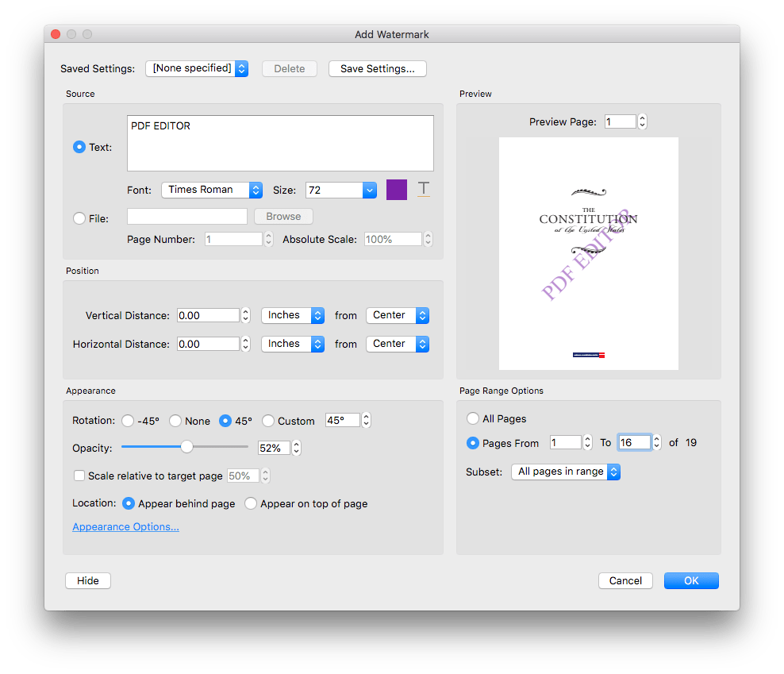Click the Horizontal Distance value field
The image size is (784, 674).
[208, 344]
